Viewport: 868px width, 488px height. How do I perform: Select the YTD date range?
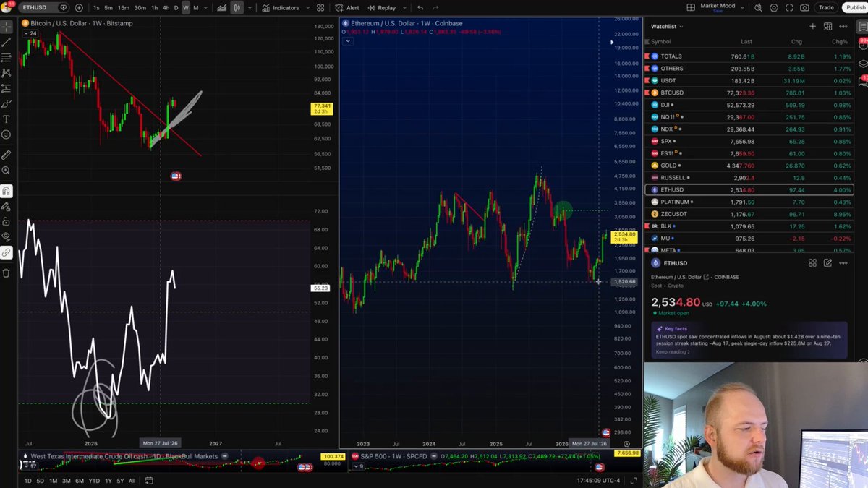click(94, 481)
